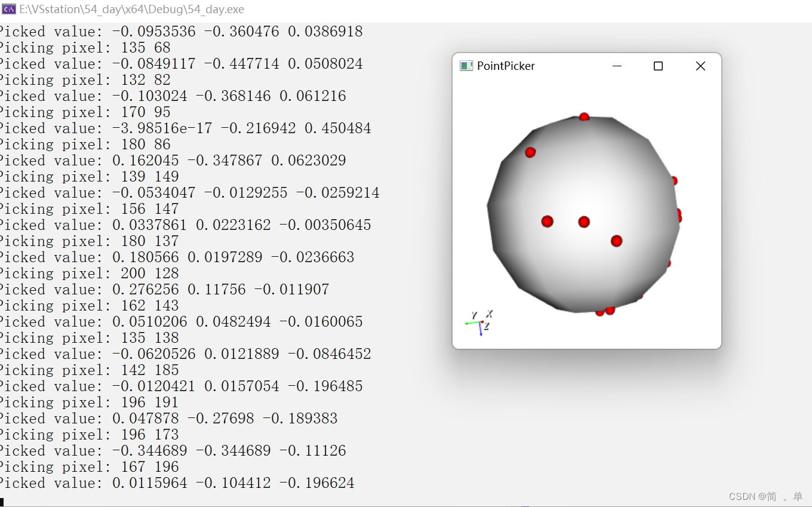Viewport: 812px width, 507px height.
Task: Click the Z label on the axes indicator
Action: pos(487,327)
